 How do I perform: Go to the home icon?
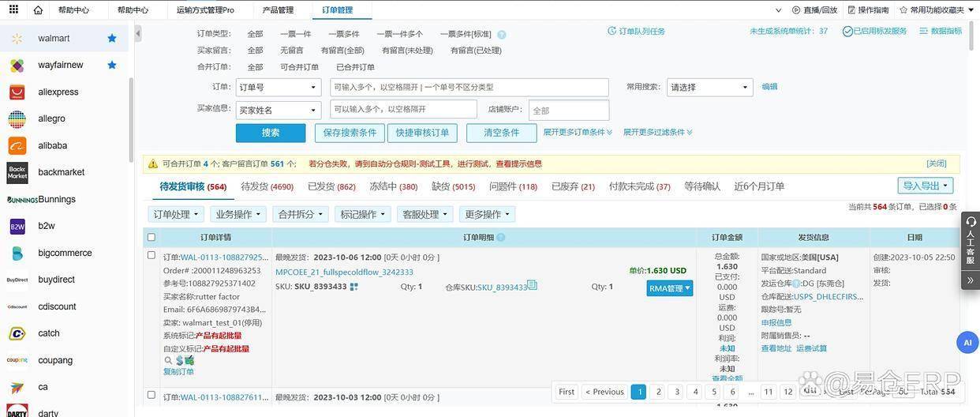(x=38, y=9)
